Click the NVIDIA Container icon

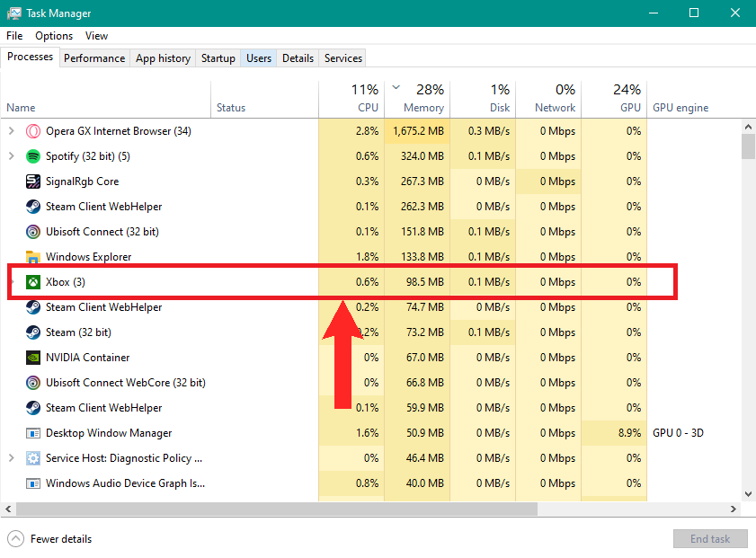coord(33,358)
